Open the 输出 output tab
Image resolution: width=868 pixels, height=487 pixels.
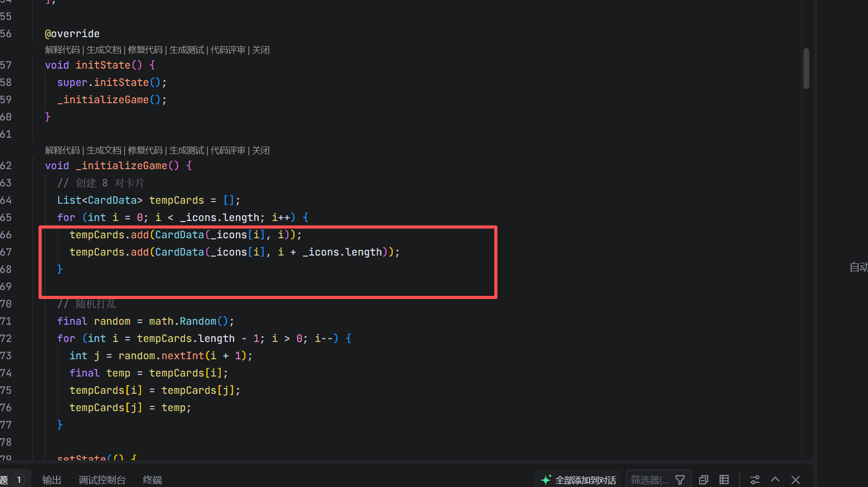pyautogui.click(x=52, y=480)
